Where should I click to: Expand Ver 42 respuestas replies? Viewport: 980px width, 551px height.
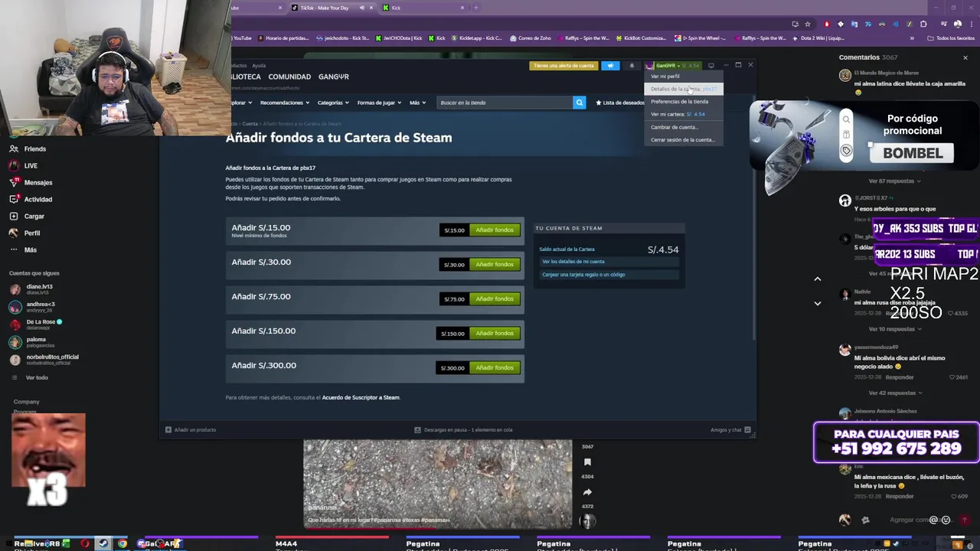coord(894,393)
